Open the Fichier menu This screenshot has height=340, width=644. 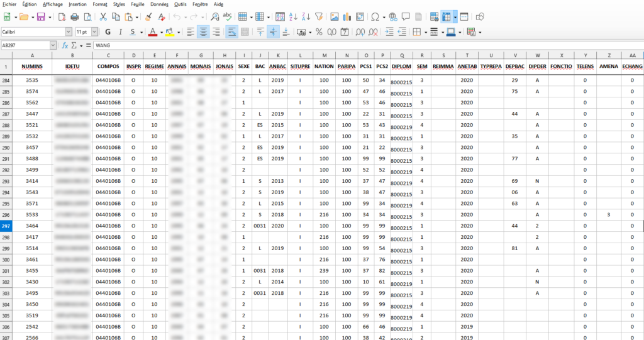tap(9, 4)
